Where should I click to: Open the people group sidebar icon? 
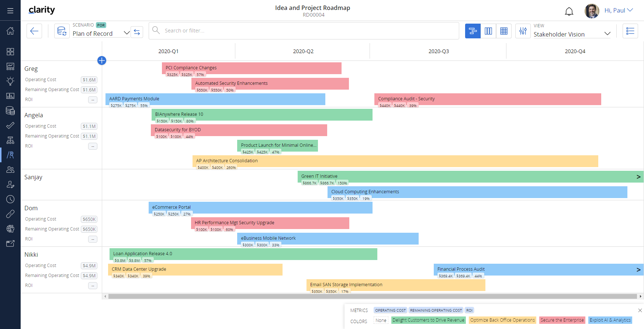(10, 170)
